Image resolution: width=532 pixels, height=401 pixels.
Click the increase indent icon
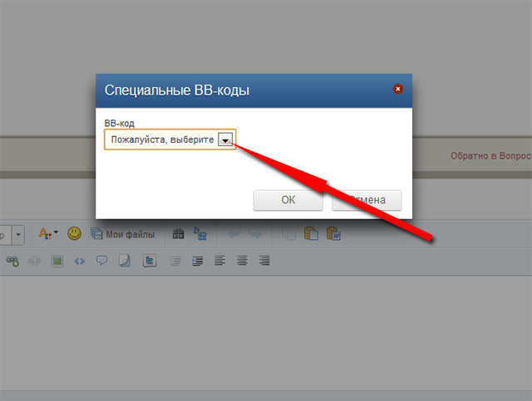(198, 261)
